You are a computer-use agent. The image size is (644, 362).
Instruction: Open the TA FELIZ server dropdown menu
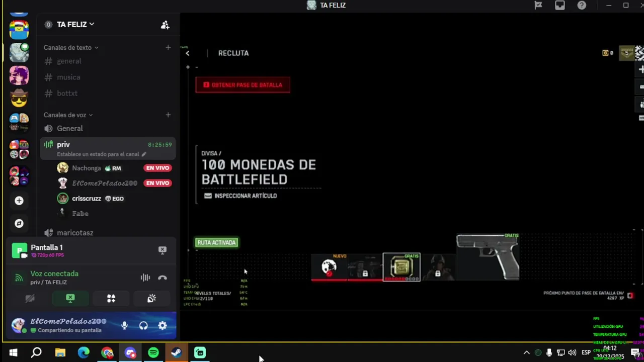(x=75, y=24)
